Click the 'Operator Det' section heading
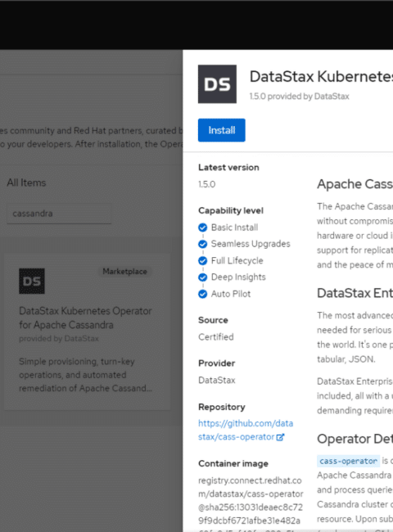 tap(355, 439)
